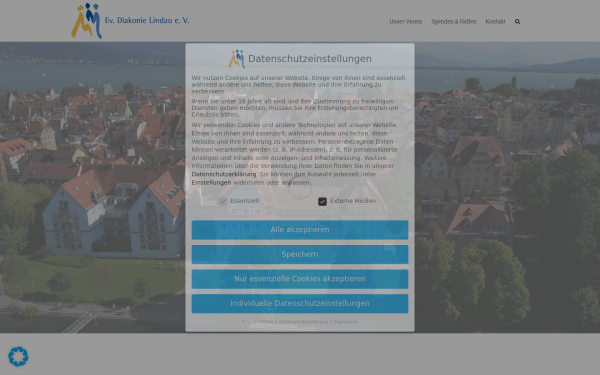Open the Impressum footer link
This screenshot has width=600, height=375.
tap(346, 322)
